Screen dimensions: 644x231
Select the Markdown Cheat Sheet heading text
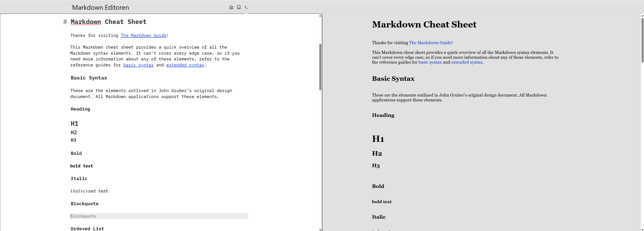click(x=108, y=22)
